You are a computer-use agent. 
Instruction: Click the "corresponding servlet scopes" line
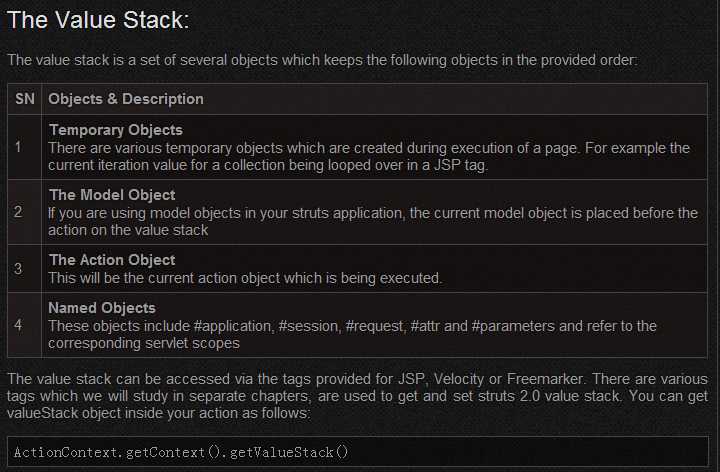click(x=143, y=343)
